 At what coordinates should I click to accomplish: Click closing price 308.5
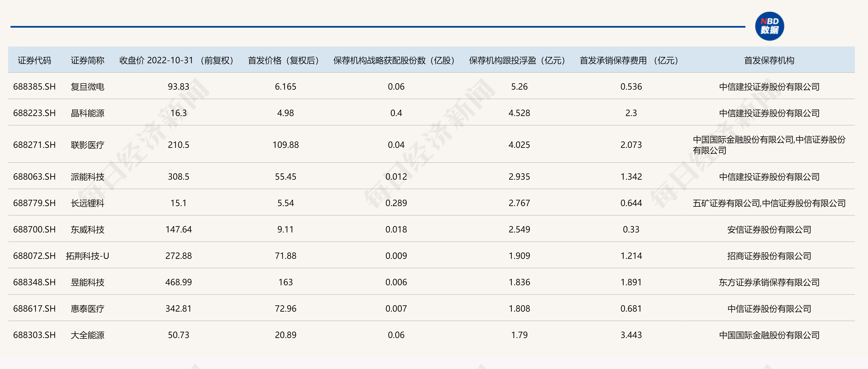point(179,177)
